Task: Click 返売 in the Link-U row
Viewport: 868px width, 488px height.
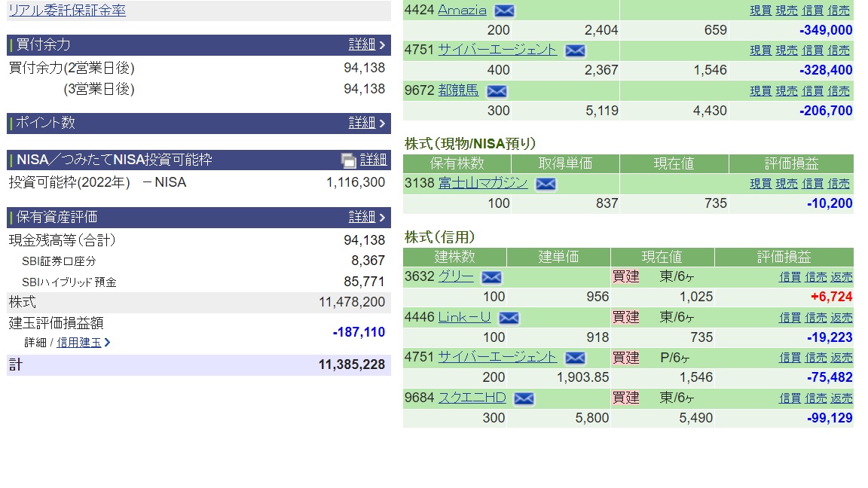Action: tap(842, 318)
